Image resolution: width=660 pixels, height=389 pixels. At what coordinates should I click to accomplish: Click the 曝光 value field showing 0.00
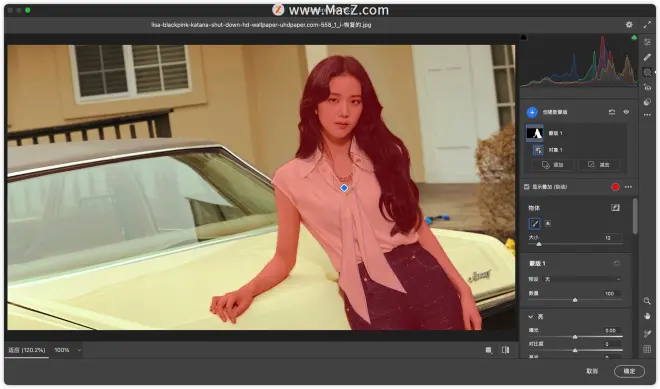click(x=612, y=330)
